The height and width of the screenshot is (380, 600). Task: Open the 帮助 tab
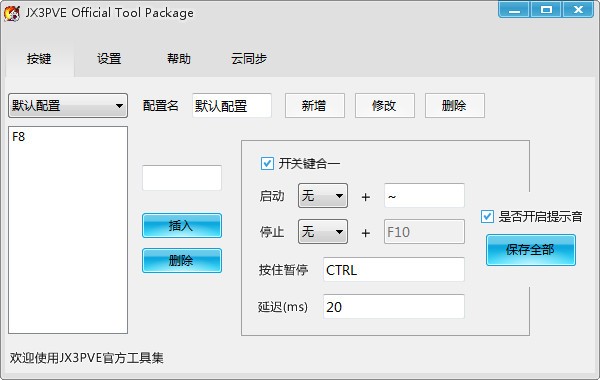point(179,59)
